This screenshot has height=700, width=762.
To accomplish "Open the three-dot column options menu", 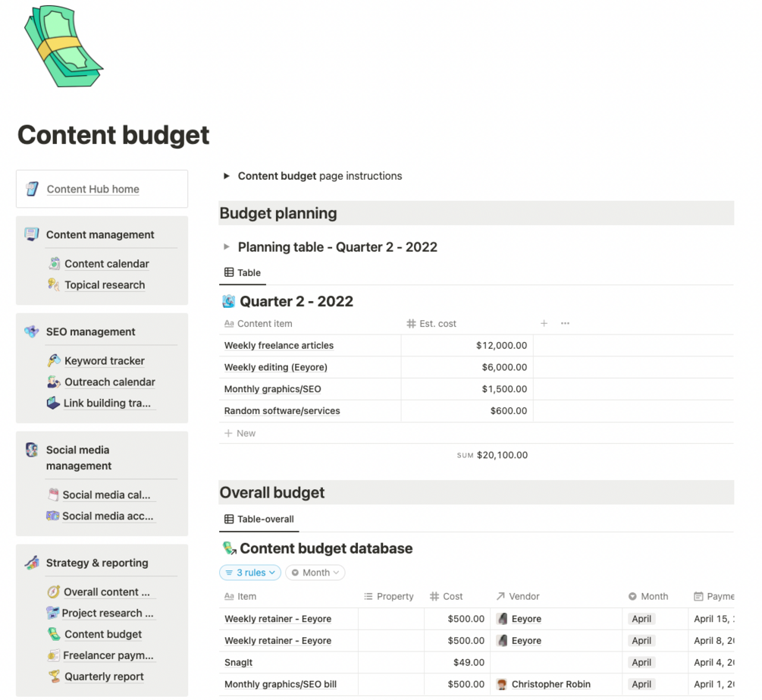I will [565, 324].
